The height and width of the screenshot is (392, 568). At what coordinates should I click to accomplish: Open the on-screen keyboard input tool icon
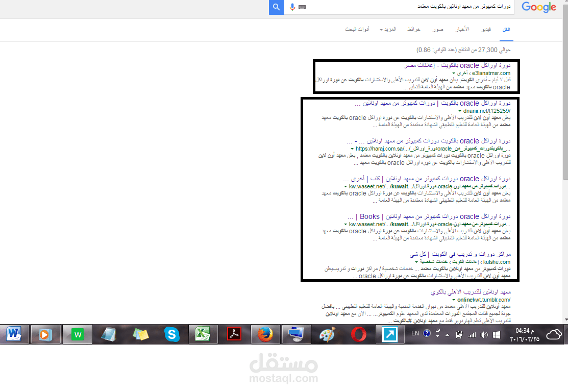302,7
